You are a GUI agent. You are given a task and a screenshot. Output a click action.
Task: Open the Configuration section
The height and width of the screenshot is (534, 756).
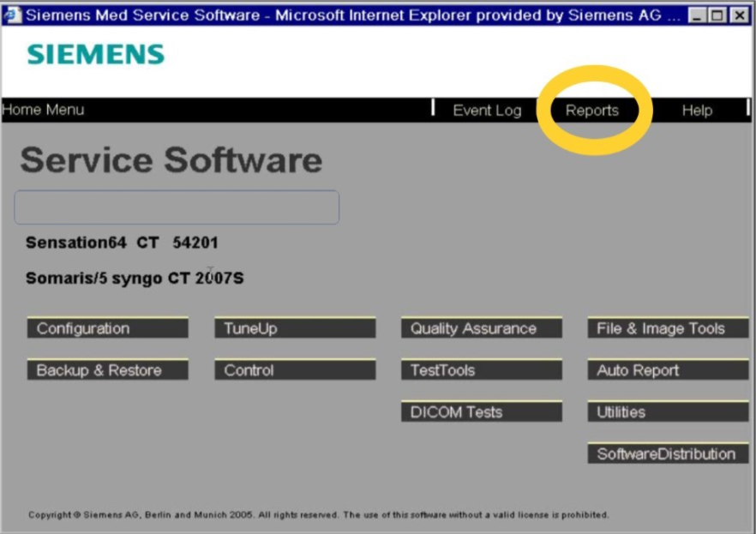[107, 327]
